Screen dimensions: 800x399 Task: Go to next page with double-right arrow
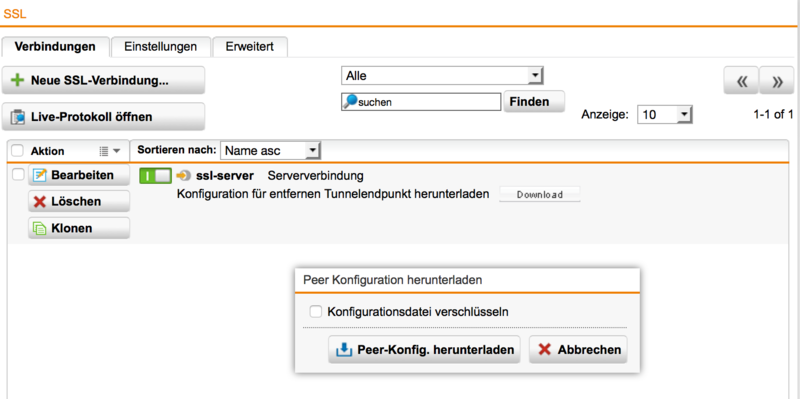[778, 81]
